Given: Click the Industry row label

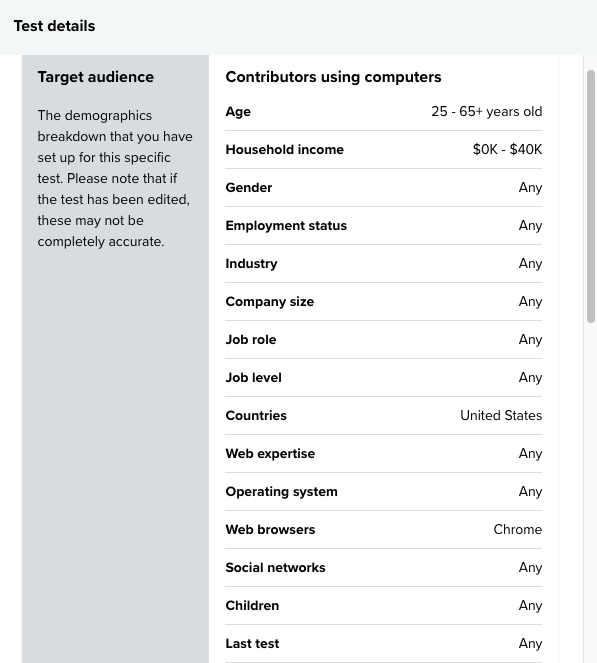Looking at the screenshot, I should [x=251, y=264].
